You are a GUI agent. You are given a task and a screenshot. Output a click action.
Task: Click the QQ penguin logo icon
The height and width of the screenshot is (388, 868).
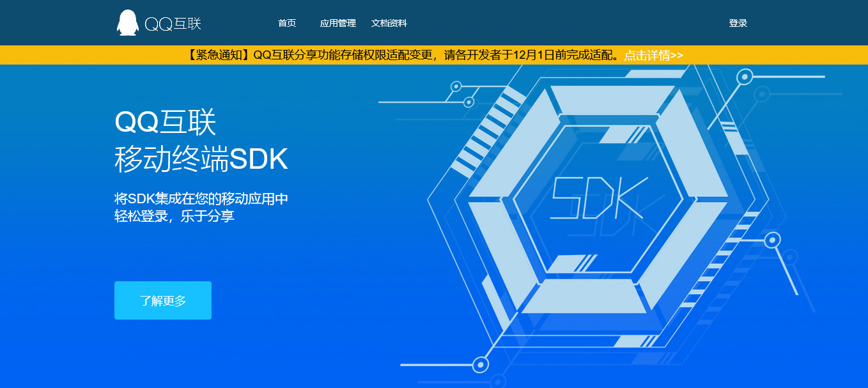click(x=128, y=23)
